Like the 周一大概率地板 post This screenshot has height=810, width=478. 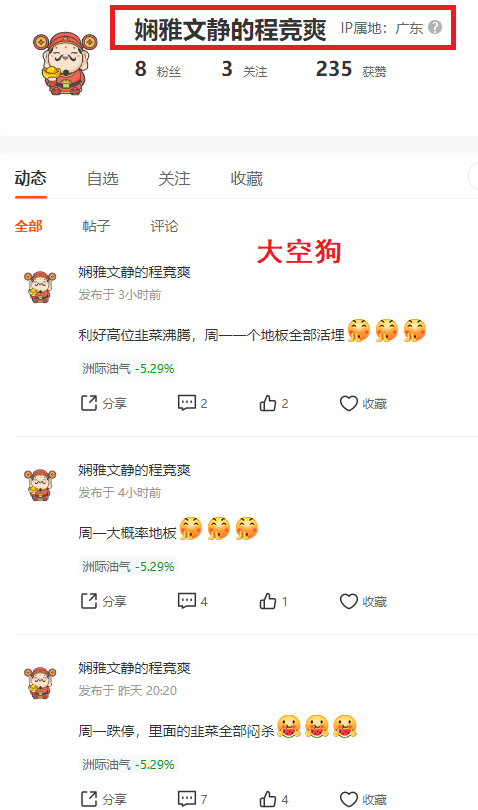point(273,601)
